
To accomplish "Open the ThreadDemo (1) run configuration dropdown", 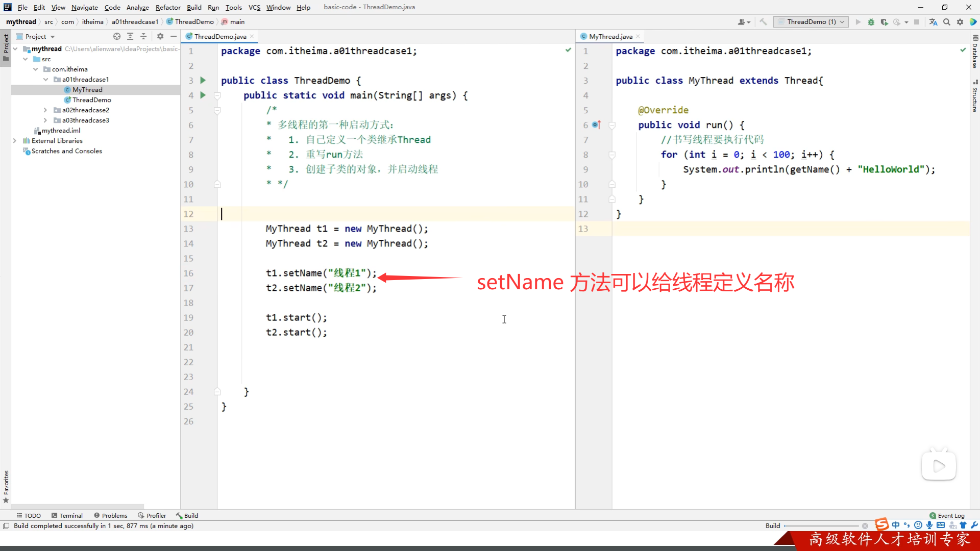I will 811,22.
